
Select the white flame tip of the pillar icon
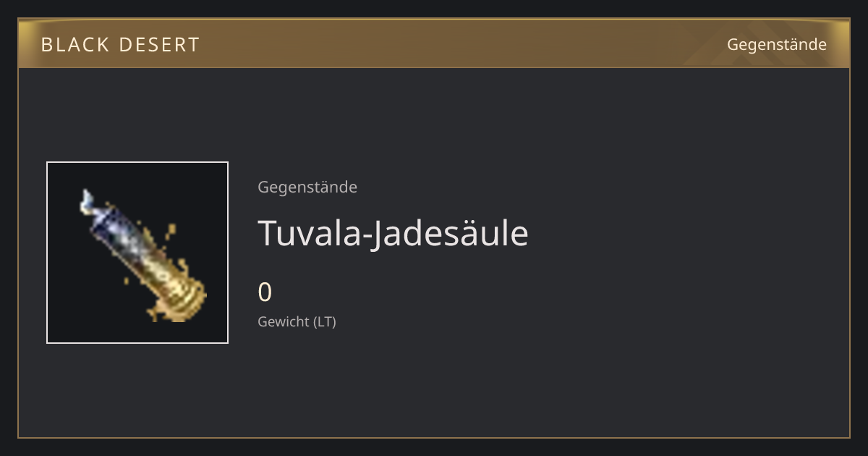87,200
